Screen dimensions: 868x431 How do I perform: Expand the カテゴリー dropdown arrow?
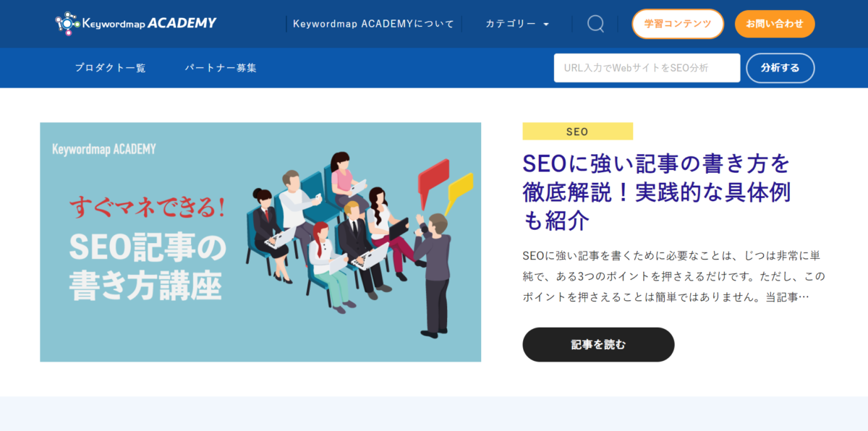[x=546, y=25]
